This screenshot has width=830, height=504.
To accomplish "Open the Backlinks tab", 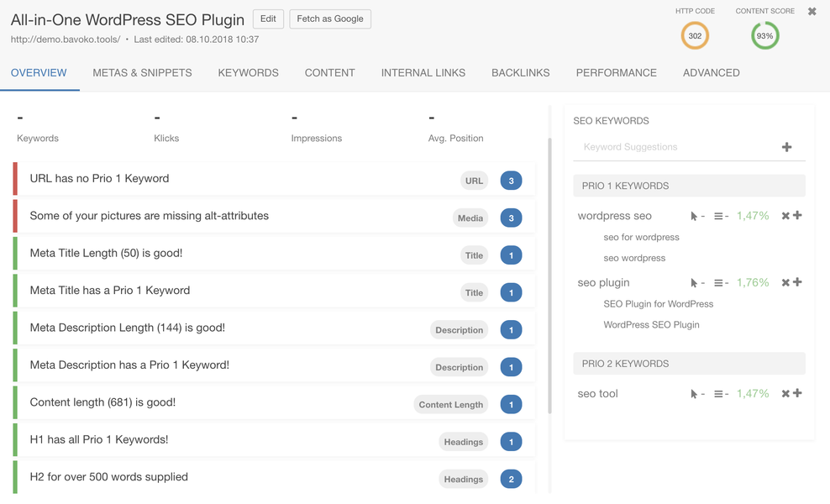I will tap(520, 73).
